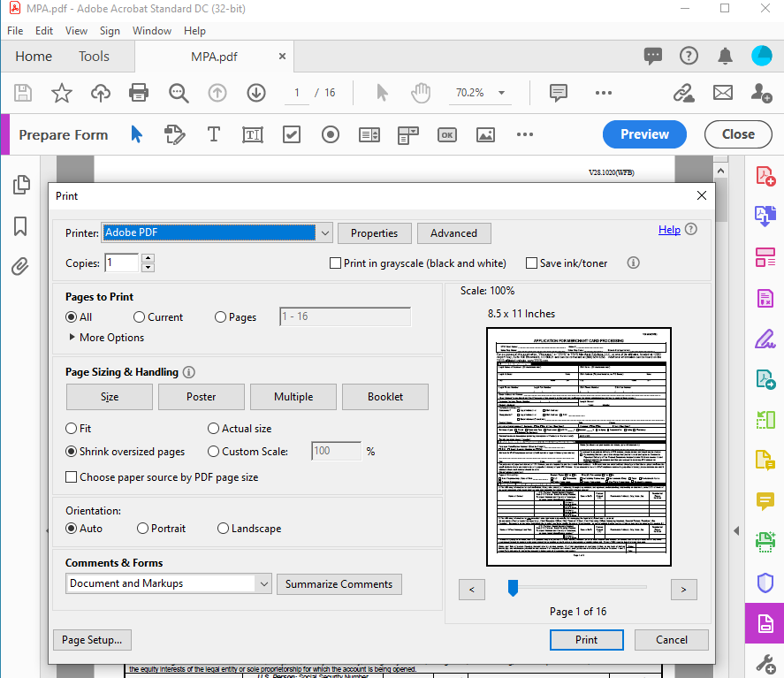Upload file to cloud icon

point(101,93)
